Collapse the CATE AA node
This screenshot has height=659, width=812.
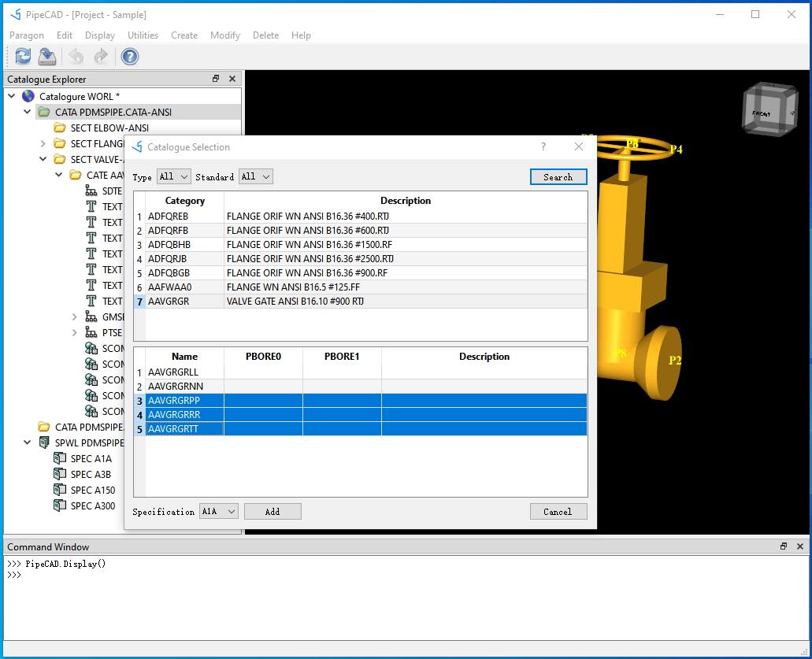tap(58, 175)
